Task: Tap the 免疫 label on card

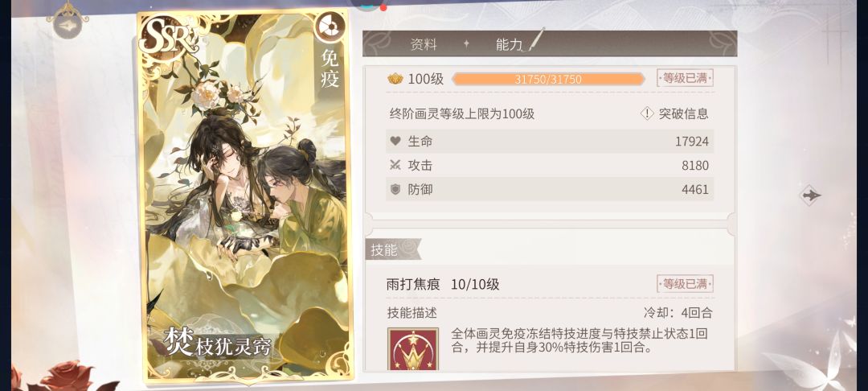Action: point(330,68)
